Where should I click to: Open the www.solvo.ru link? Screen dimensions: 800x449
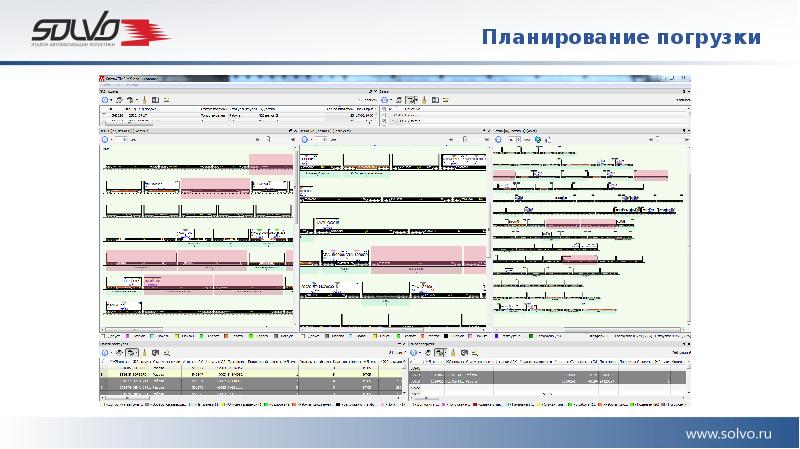tap(729, 432)
